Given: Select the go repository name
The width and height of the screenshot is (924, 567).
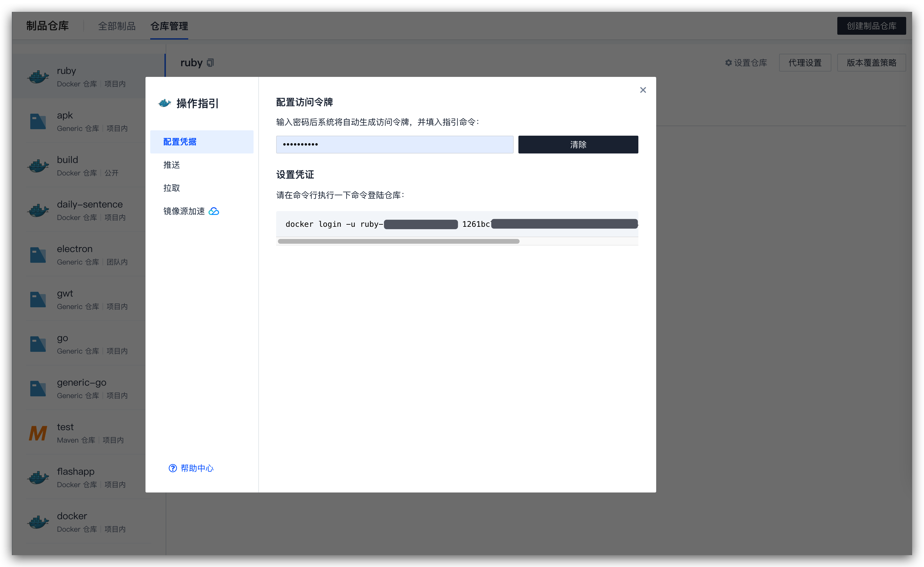Looking at the screenshot, I should pyautogui.click(x=63, y=338).
